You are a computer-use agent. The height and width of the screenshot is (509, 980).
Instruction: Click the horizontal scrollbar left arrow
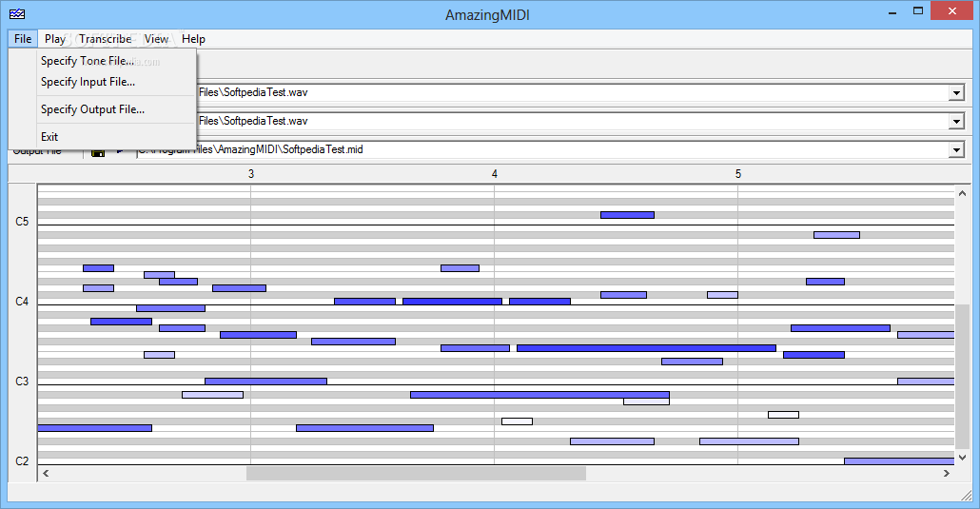click(47, 474)
